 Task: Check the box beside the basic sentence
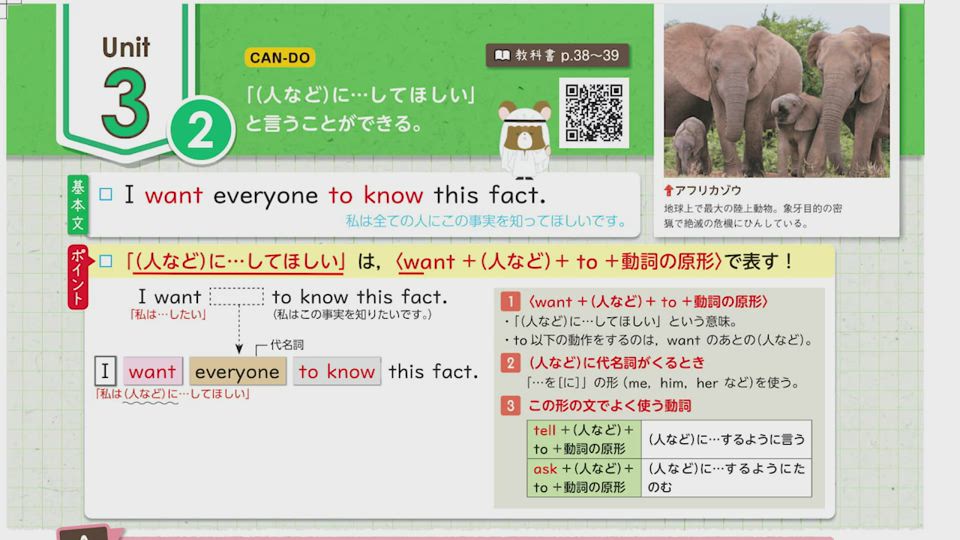pos(105,194)
